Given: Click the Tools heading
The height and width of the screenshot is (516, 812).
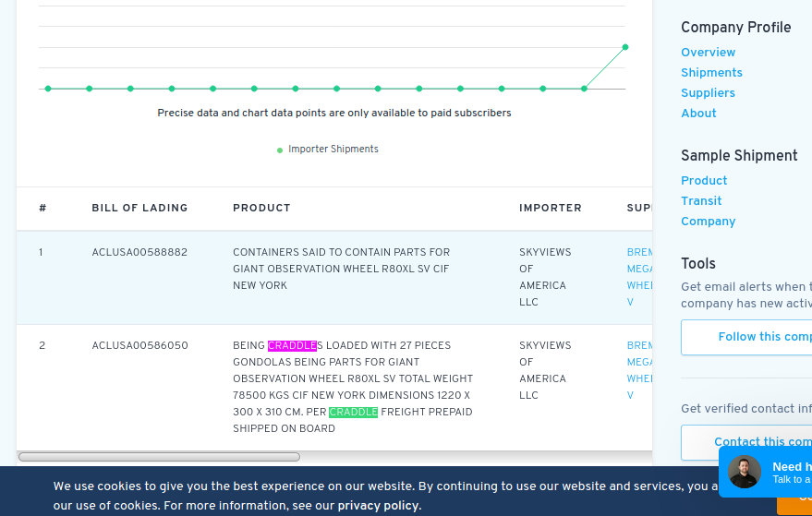Looking at the screenshot, I should click(698, 263).
